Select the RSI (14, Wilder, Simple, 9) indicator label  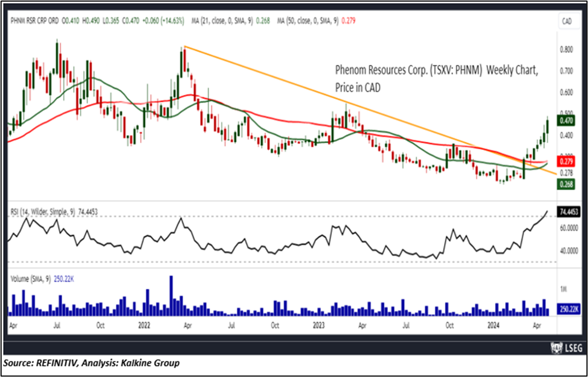point(42,213)
